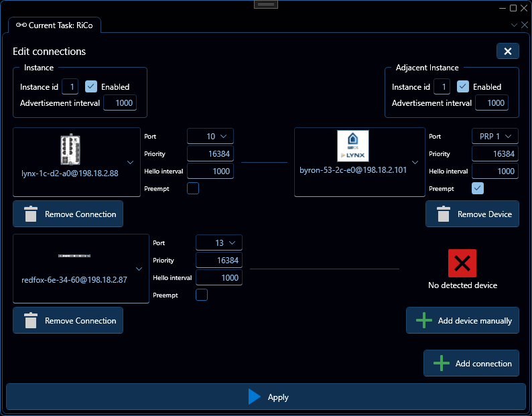Image resolution: width=532 pixels, height=416 pixels.
Task: Remove the connection below lynx device
Action: click(68, 214)
